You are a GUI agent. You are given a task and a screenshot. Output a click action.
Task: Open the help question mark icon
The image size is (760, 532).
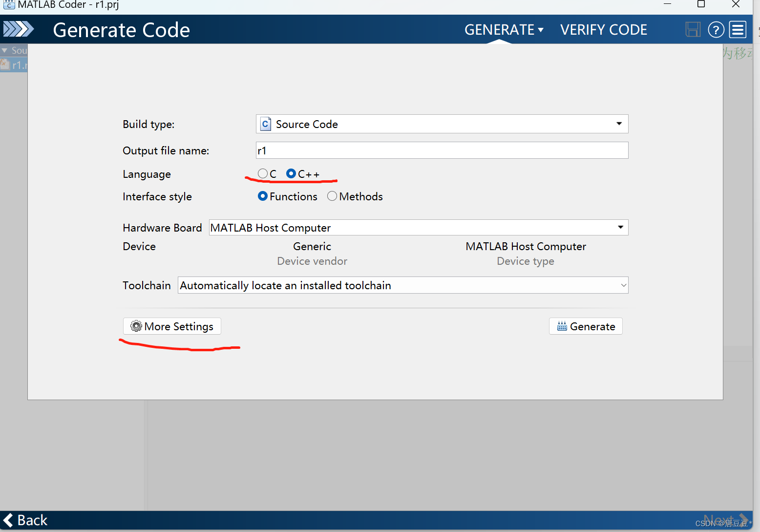point(716,30)
